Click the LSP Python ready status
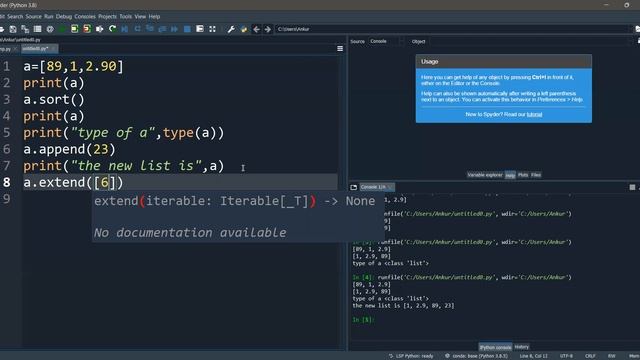This screenshot has width=640, height=360. tap(411, 356)
